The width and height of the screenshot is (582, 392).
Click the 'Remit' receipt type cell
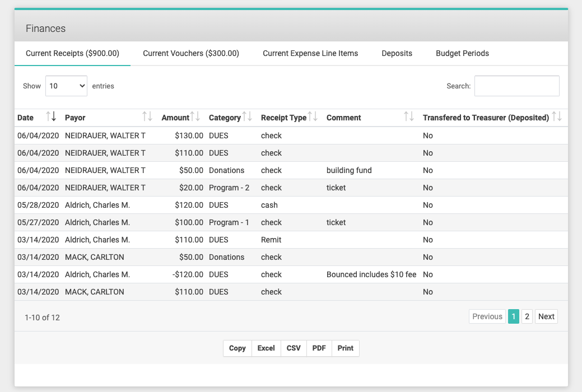tap(271, 240)
